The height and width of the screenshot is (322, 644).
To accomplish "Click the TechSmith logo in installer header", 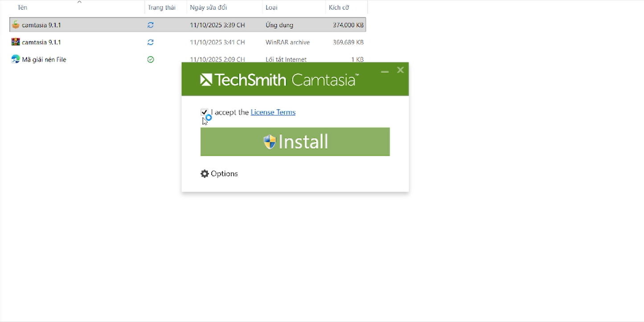I will pos(206,80).
